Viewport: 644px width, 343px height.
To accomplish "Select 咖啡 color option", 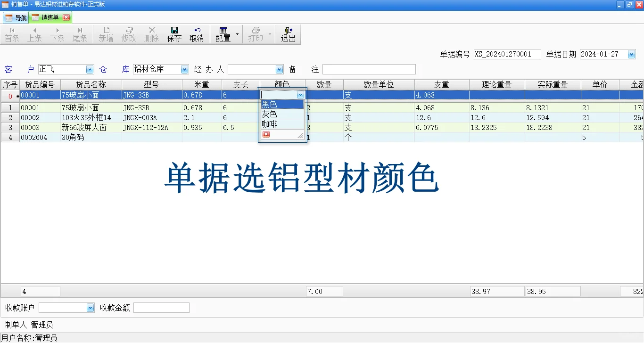I will tap(269, 123).
